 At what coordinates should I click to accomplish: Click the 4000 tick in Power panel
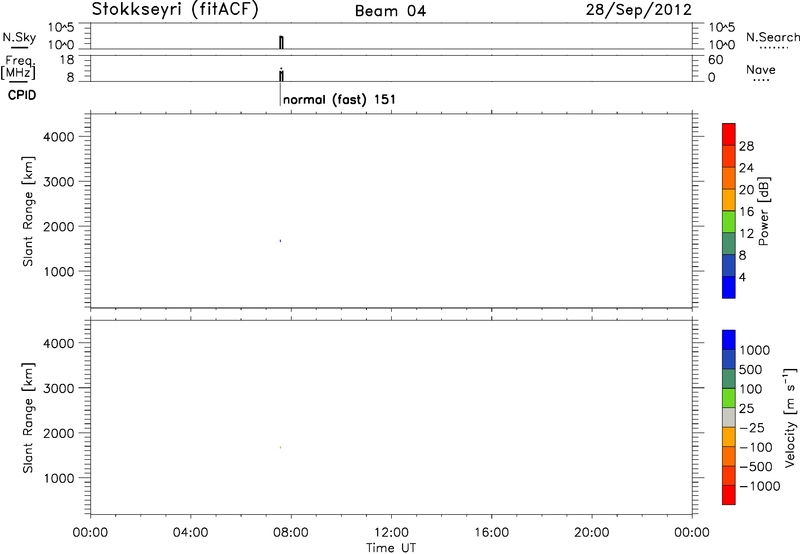59,137
